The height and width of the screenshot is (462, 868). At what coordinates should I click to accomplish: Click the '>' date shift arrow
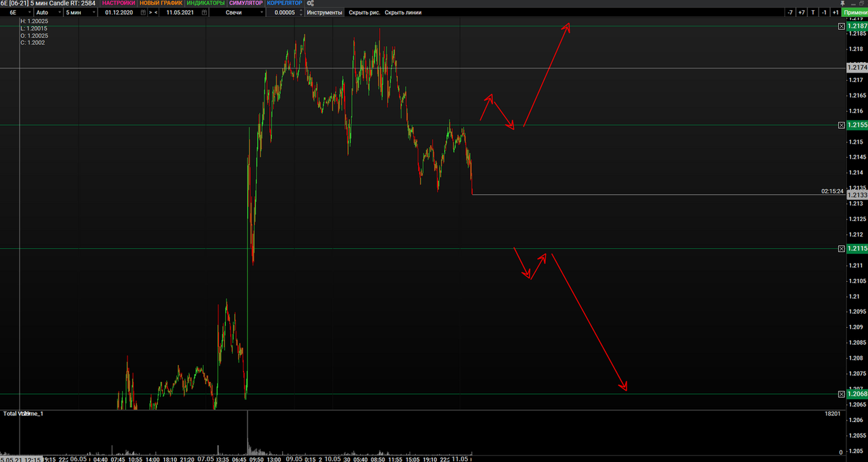click(151, 12)
